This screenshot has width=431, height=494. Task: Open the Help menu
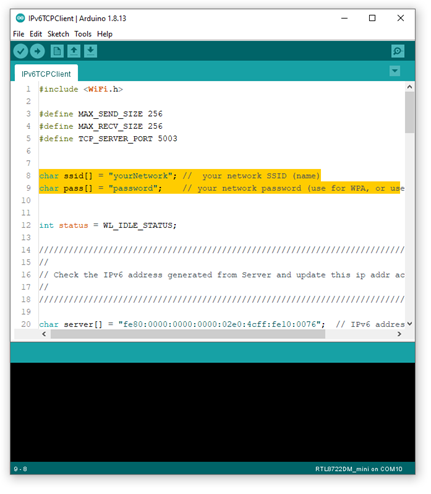point(105,34)
